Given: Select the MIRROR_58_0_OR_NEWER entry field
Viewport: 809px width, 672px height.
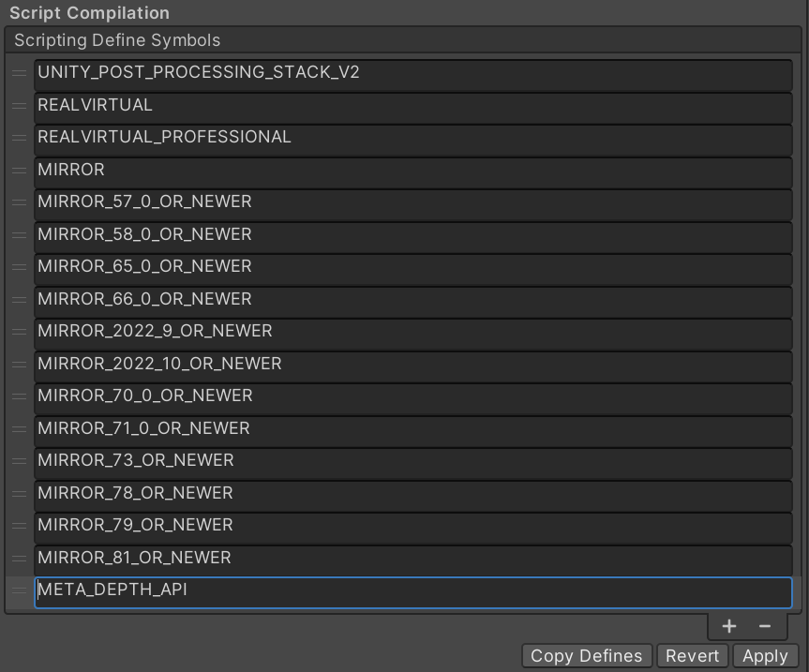Looking at the screenshot, I should [412, 235].
